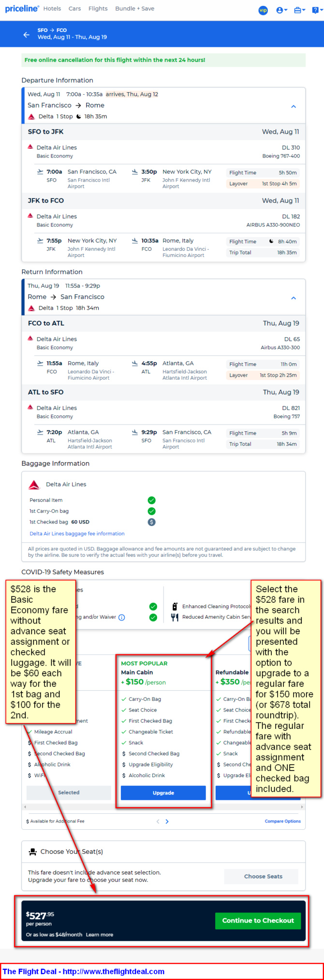Open Delta baggage fee information link
This screenshot has width=324, height=980.
(x=77, y=534)
